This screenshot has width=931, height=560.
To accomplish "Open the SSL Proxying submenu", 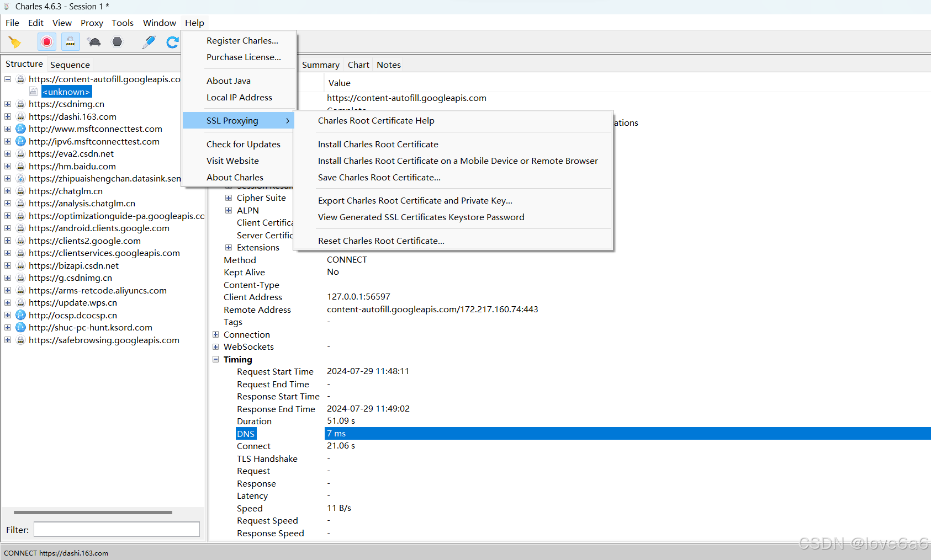I will point(239,120).
